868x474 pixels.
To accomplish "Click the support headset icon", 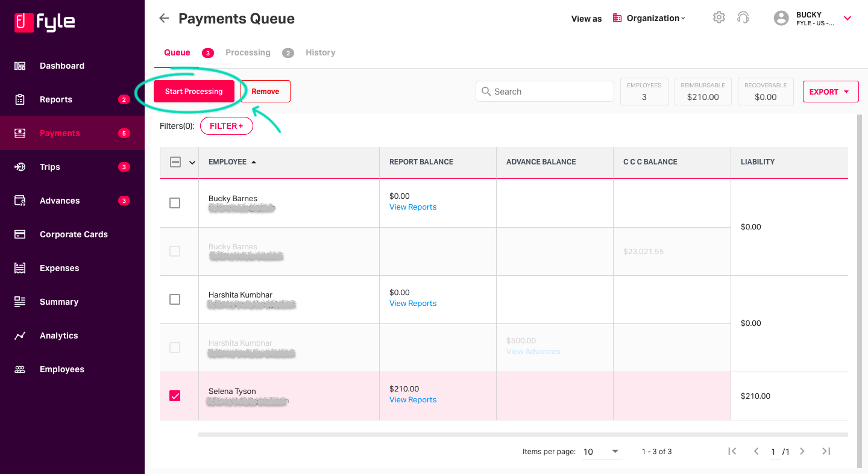I will (743, 17).
